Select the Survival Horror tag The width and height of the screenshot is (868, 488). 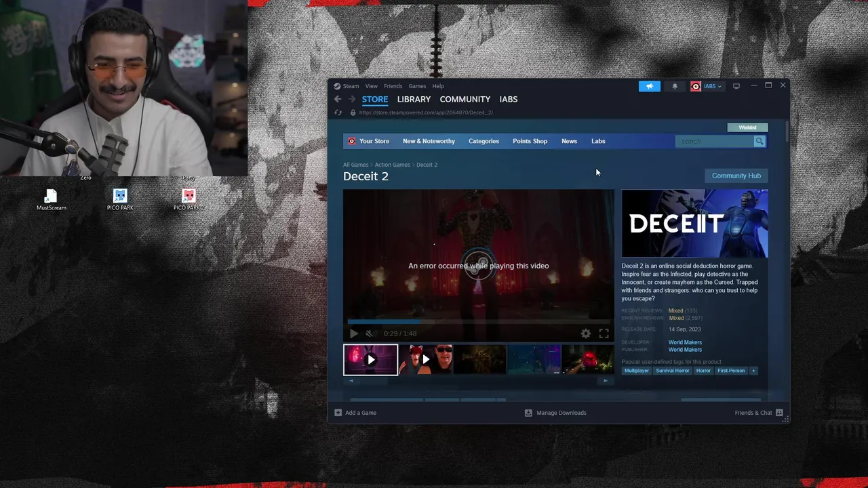[673, 371]
